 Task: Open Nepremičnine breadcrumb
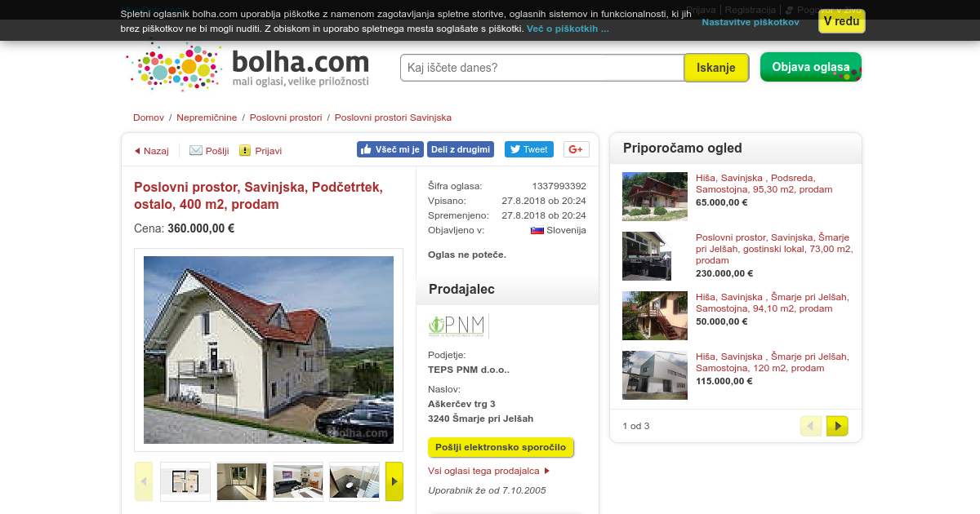coord(207,117)
